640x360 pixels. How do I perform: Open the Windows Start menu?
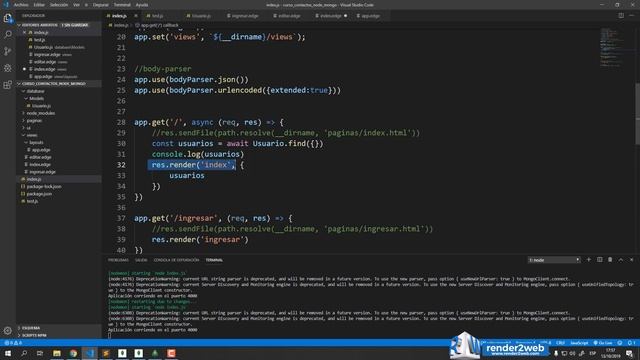click(8, 353)
